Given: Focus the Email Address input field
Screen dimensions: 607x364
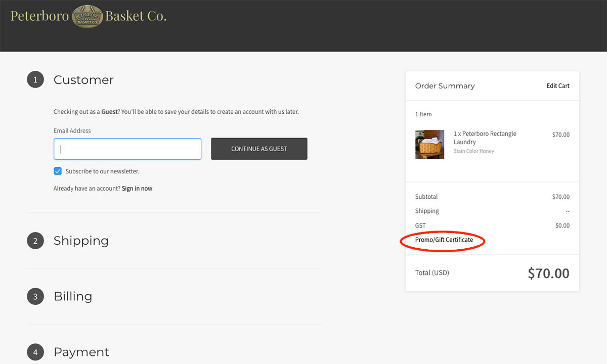Looking at the screenshot, I should click(127, 149).
